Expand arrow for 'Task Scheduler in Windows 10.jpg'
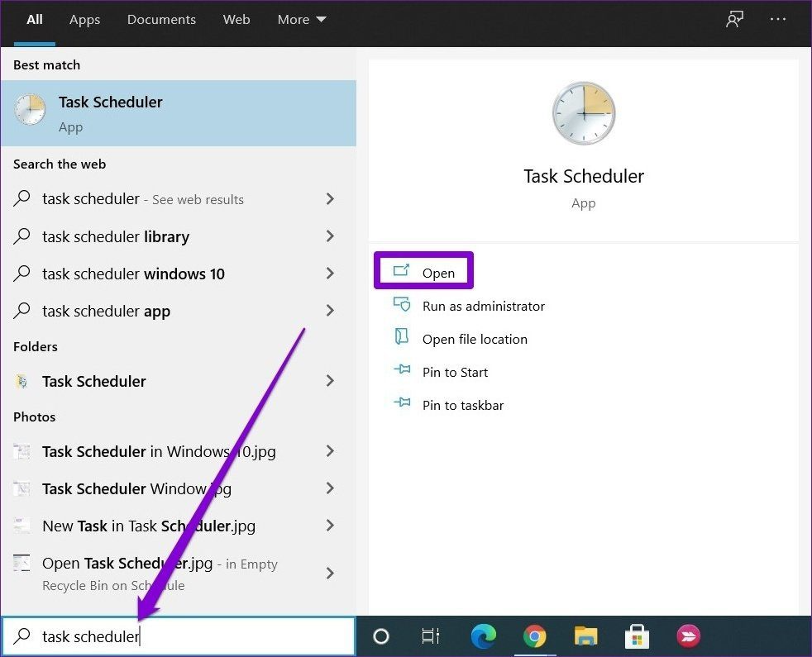812x657 pixels. [x=330, y=451]
